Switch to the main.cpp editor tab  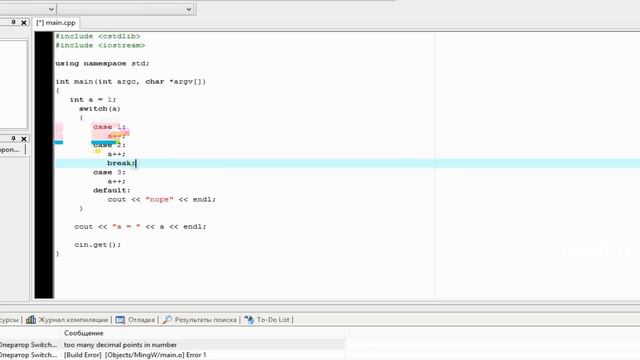coord(56,23)
